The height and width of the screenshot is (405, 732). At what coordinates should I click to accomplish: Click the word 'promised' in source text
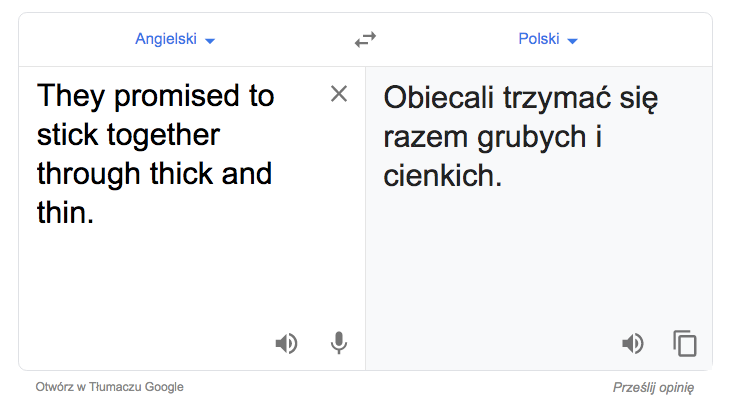coord(177,97)
